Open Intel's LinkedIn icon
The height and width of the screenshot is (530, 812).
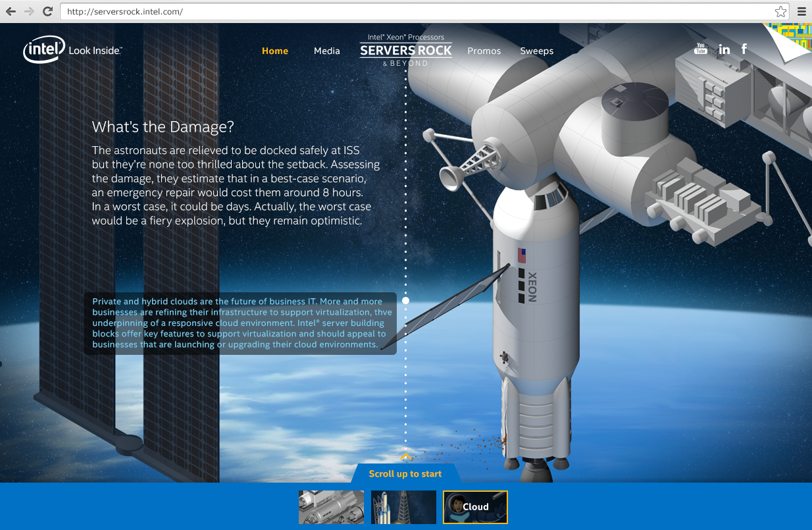pyautogui.click(x=724, y=49)
